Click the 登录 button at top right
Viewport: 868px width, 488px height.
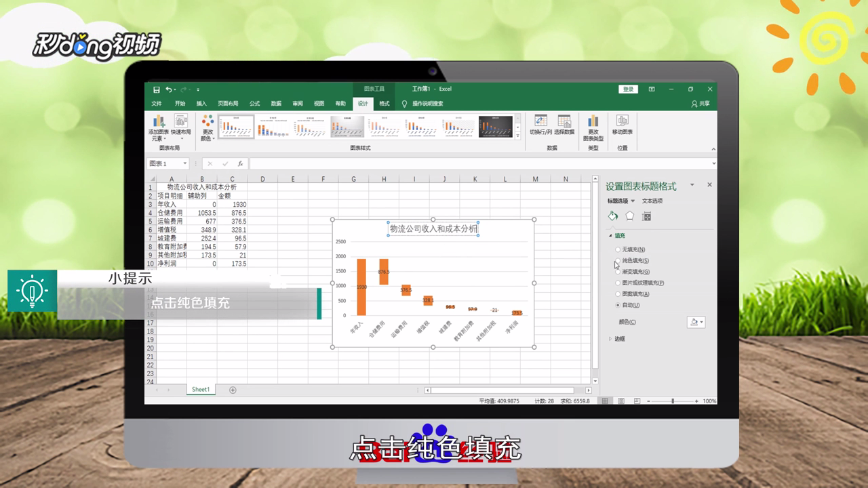point(627,89)
